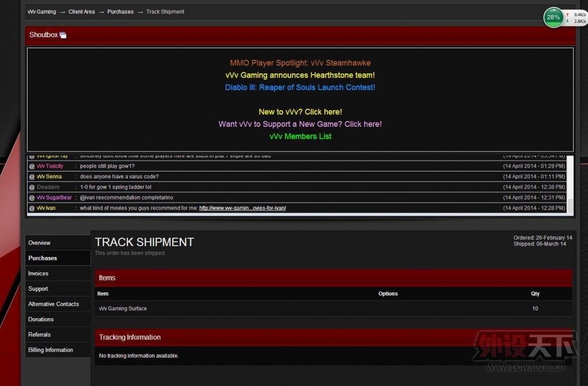Click 'No tracking information available.' text
The image size is (588, 386).
tap(139, 356)
